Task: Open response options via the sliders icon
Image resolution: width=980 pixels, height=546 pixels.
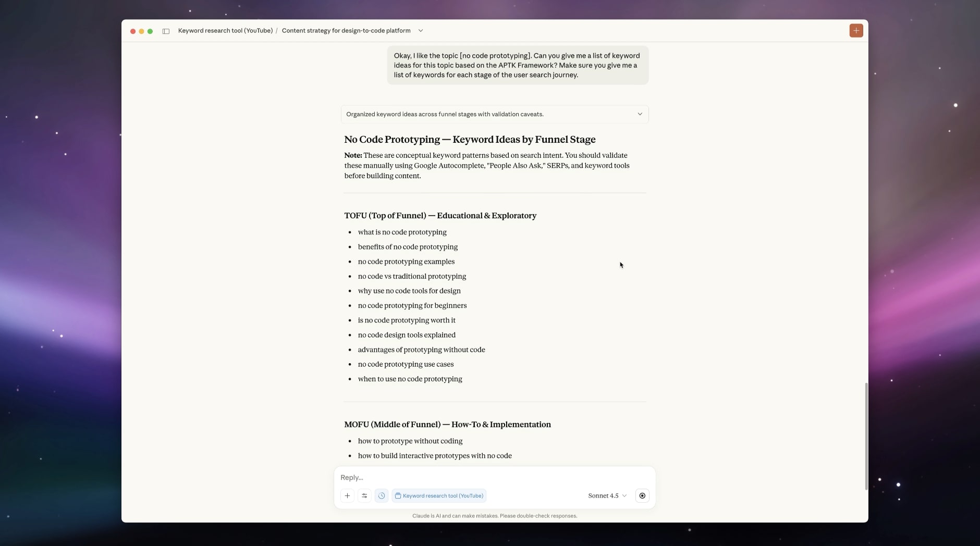Action: point(364,495)
